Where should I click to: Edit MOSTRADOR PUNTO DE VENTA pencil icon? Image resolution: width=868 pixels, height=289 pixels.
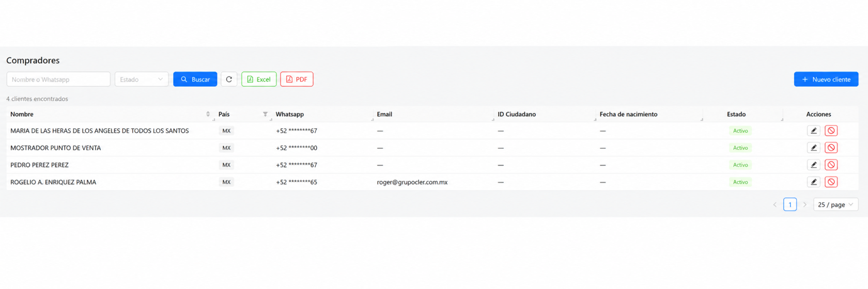[x=814, y=148]
